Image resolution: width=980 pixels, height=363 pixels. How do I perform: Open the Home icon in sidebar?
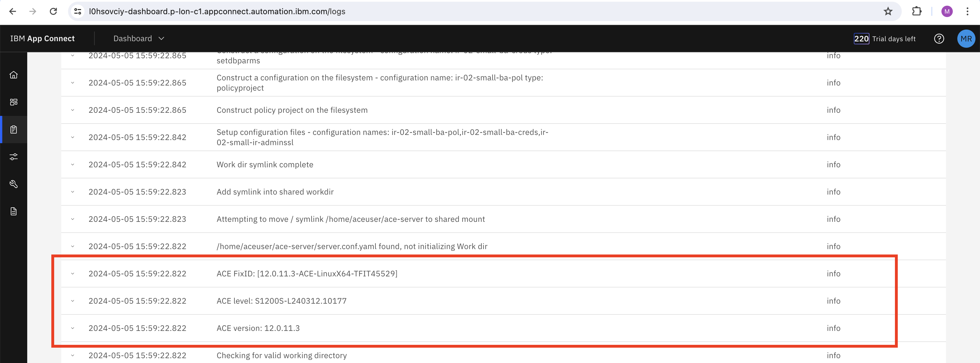pos(14,75)
